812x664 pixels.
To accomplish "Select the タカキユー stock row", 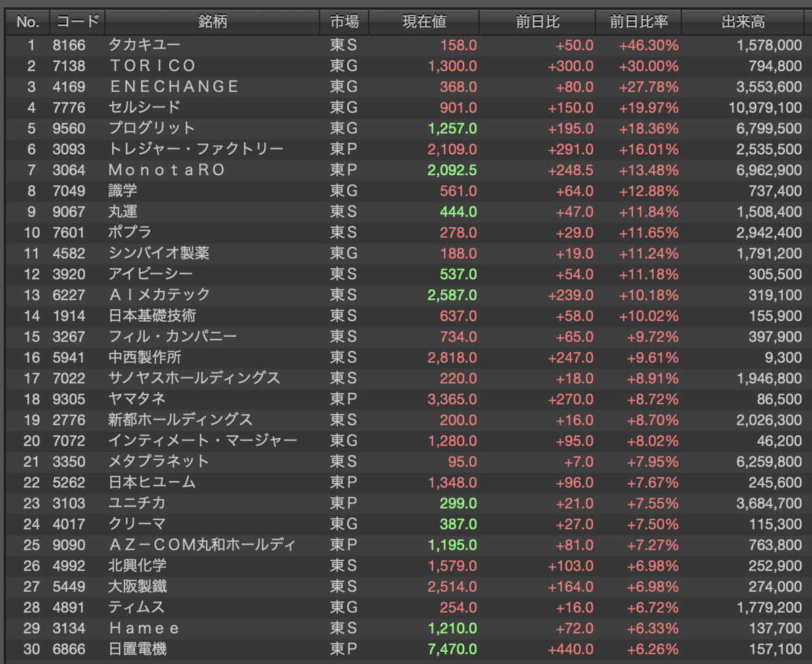I will pos(406,45).
